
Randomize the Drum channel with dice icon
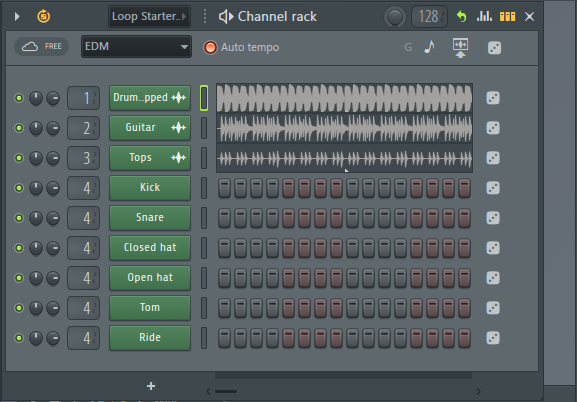pyautogui.click(x=493, y=98)
